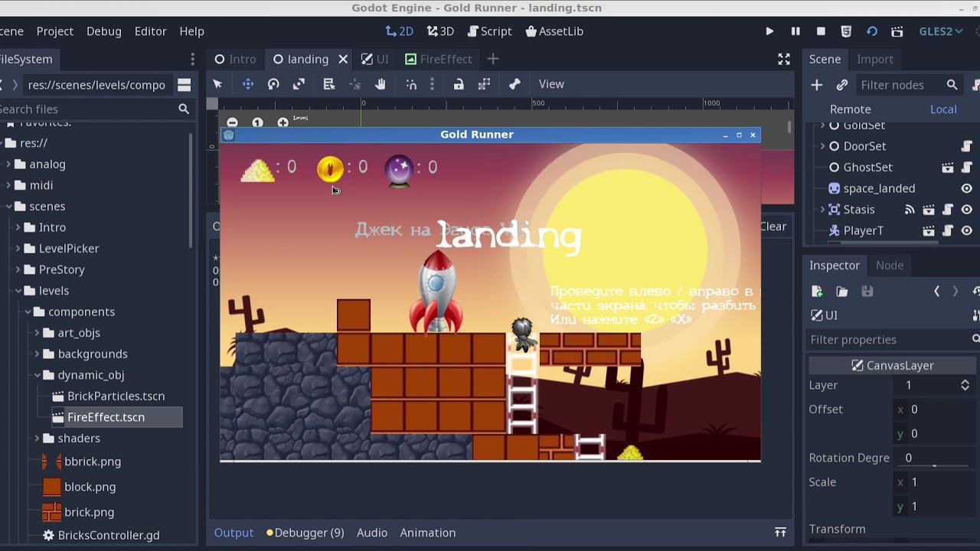Switch scene tree to Remote
980x551 pixels.
[x=850, y=109]
